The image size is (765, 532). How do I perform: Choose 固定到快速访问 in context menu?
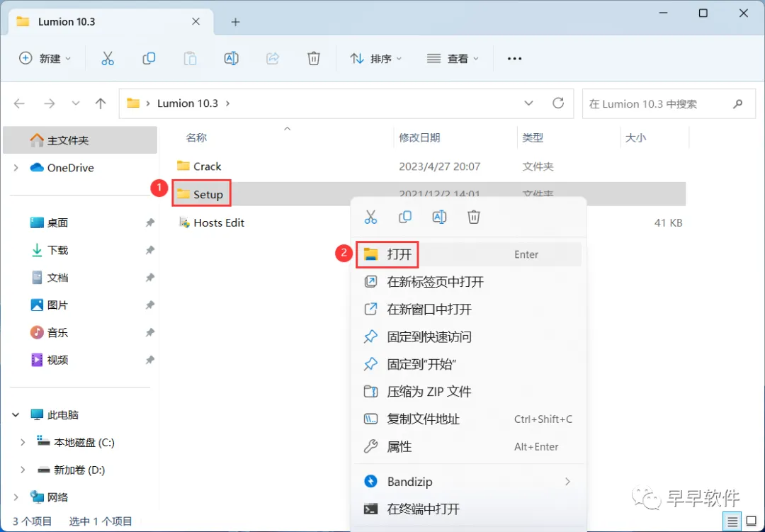coord(468,336)
